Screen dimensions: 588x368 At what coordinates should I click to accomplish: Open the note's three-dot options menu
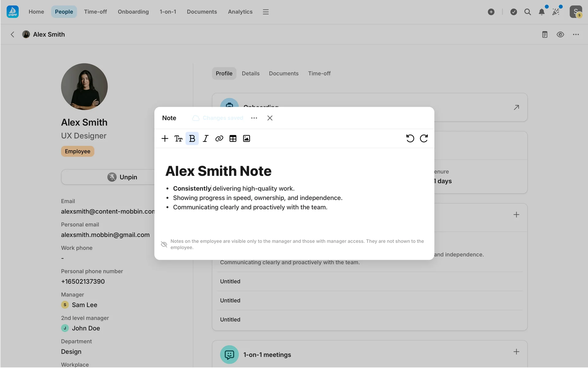(x=254, y=118)
